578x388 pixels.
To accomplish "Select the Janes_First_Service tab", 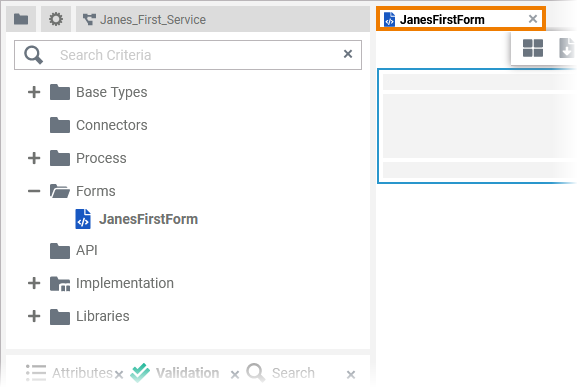I will [x=144, y=20].
